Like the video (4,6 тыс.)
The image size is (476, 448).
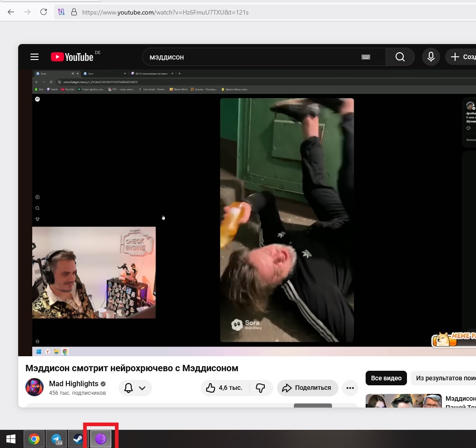pos(225,388)
